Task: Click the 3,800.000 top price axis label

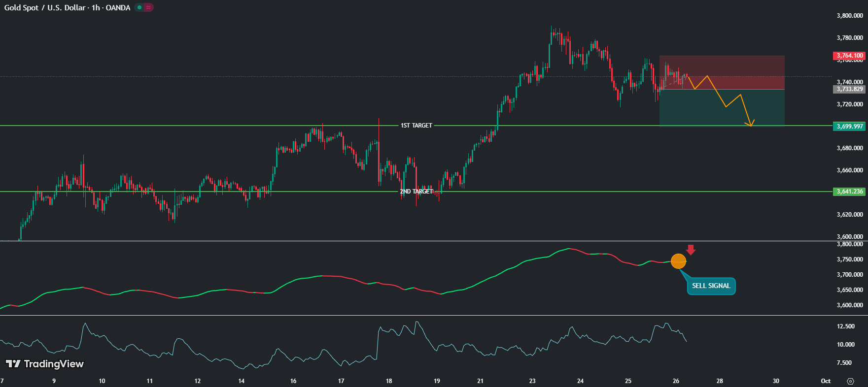Action: click(850, 16)
